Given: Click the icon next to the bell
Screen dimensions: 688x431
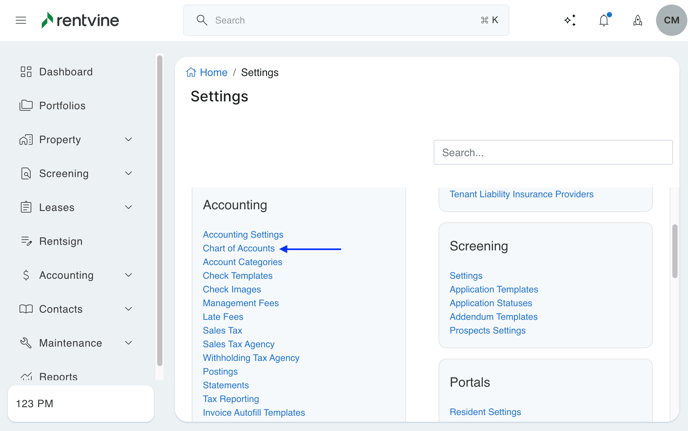Looking at the screenshot, I should pos(637,20).
